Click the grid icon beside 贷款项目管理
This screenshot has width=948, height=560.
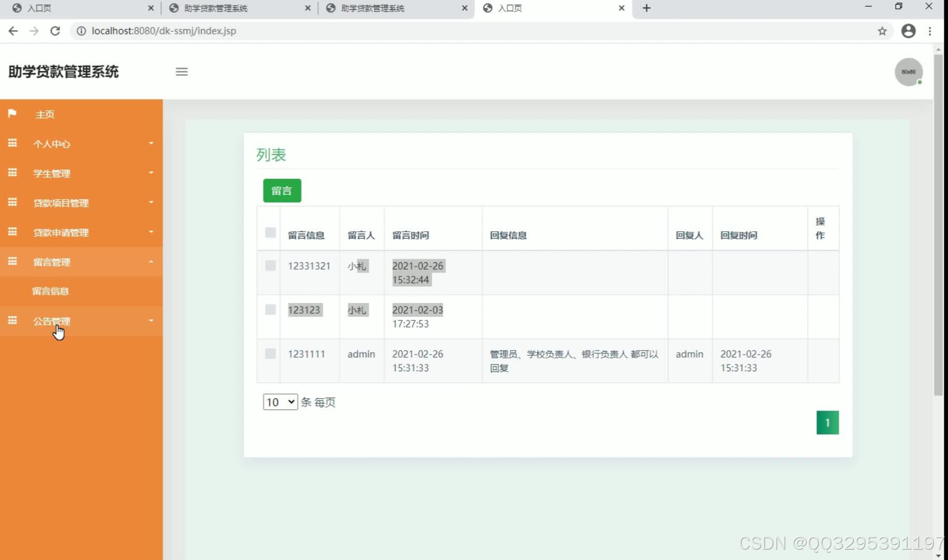12,202
